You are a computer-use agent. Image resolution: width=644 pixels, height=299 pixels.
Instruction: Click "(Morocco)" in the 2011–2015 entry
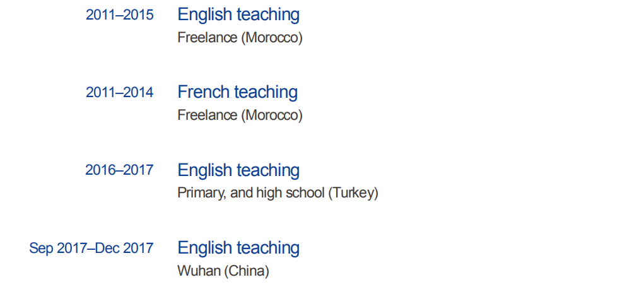click(272, 38)
